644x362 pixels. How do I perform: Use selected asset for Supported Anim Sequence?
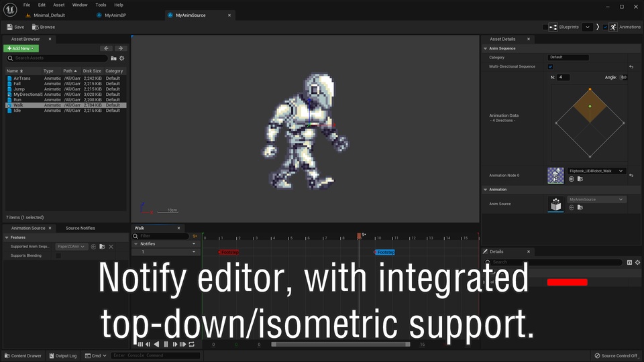pos(94,247)
